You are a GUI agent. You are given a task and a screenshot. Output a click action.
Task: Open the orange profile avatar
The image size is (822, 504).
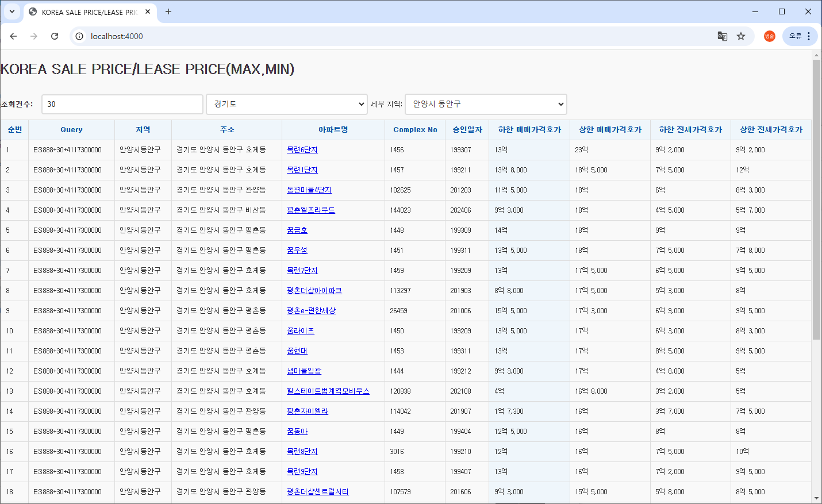coord(770,36)
